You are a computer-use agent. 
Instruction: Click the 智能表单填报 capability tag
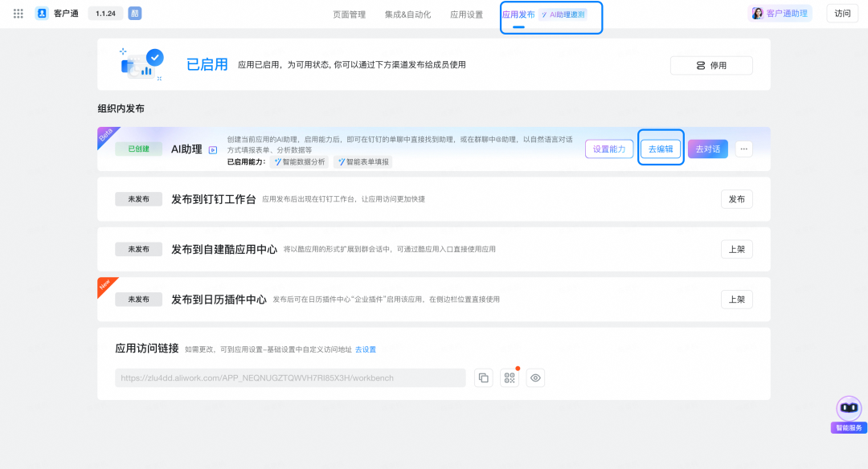click(x=363, y=162)
